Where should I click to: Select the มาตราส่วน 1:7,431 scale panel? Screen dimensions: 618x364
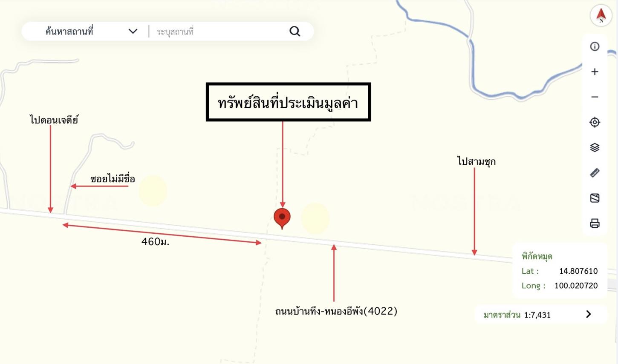pos(540,315)
